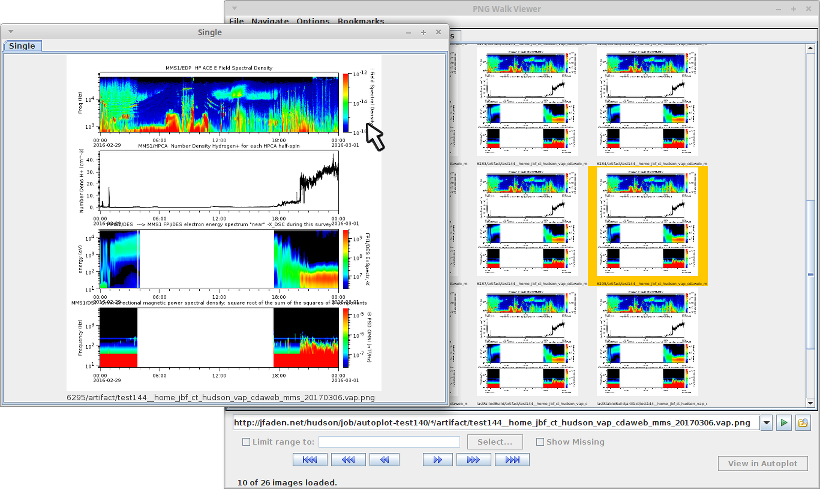This screenshot has width=820, height=489.
Task: Enable the Limit range to checkbox
Action: (x=246, y=442)
